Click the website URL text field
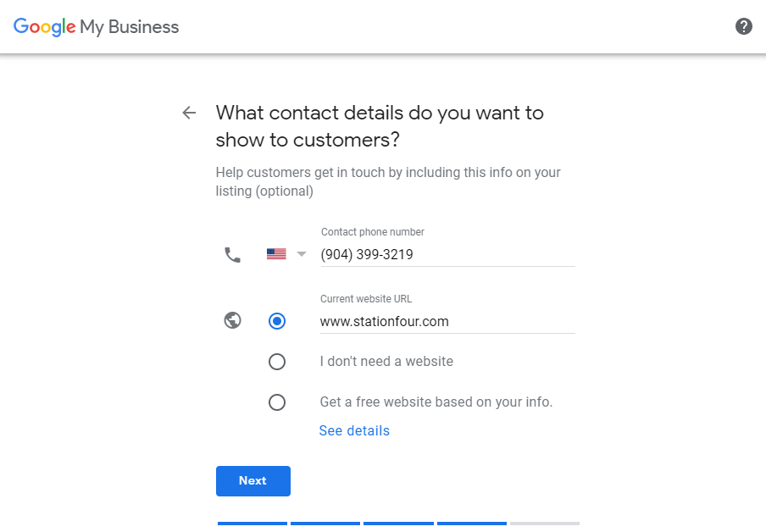This screenshot has height=532, width=766. coord(447,321)
